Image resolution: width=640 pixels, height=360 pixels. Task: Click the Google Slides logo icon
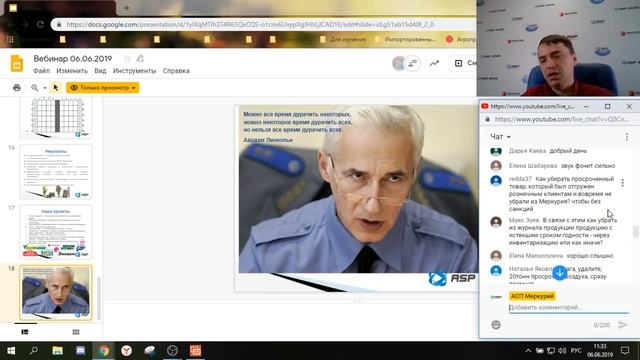pos(17,63)
